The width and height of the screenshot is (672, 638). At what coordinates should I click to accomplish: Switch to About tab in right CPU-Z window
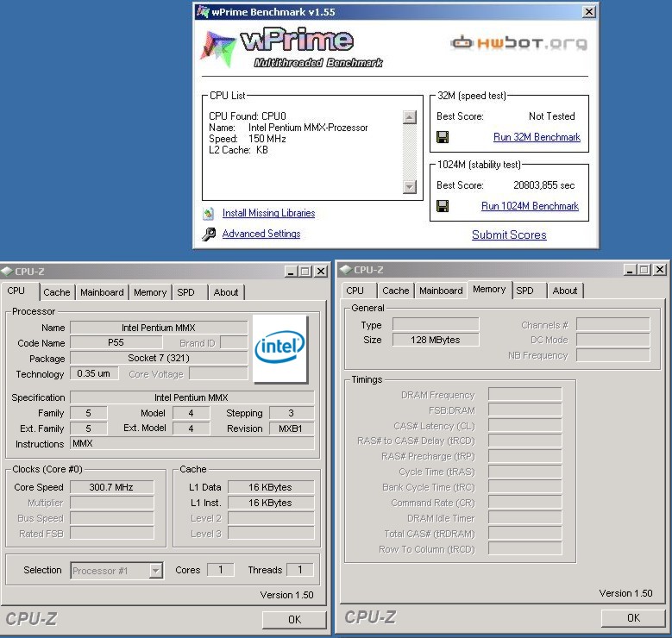click(565, 291)
